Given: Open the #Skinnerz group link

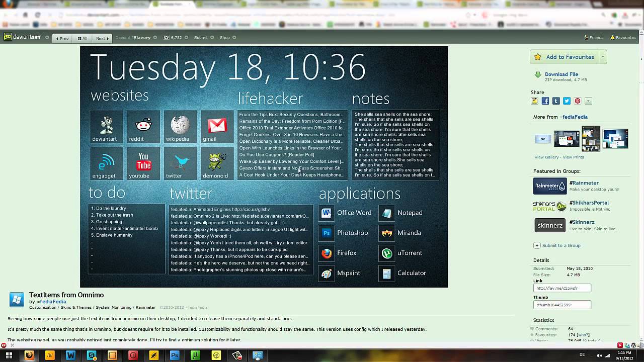Looking at the screenshot, I should tap(582, 222).
